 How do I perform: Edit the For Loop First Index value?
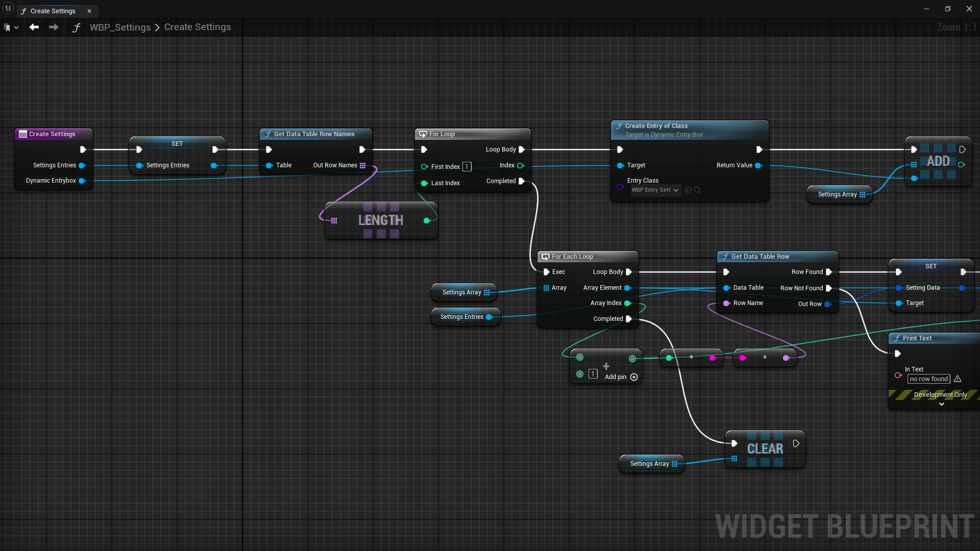(467, 167)
